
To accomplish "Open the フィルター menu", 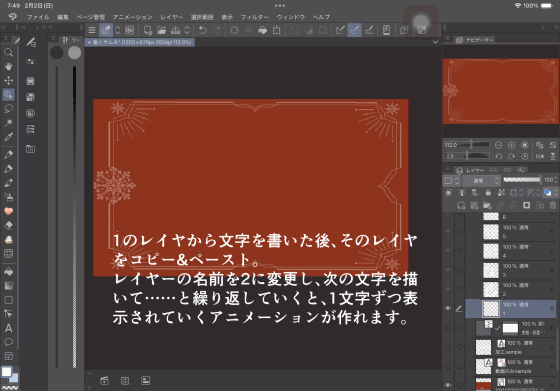I will click(x=255, y=17).
